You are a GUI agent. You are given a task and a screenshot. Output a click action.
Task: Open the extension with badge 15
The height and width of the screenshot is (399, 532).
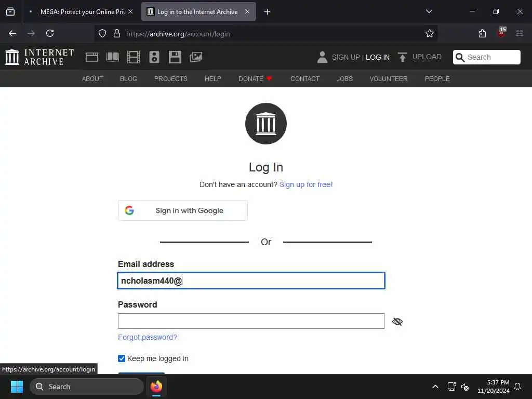(501, 33)
